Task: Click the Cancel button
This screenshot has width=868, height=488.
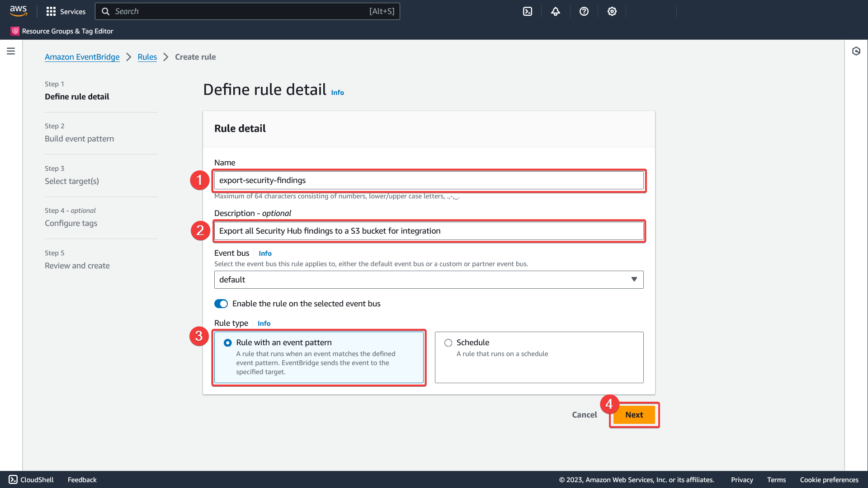Action: (585, 415)
